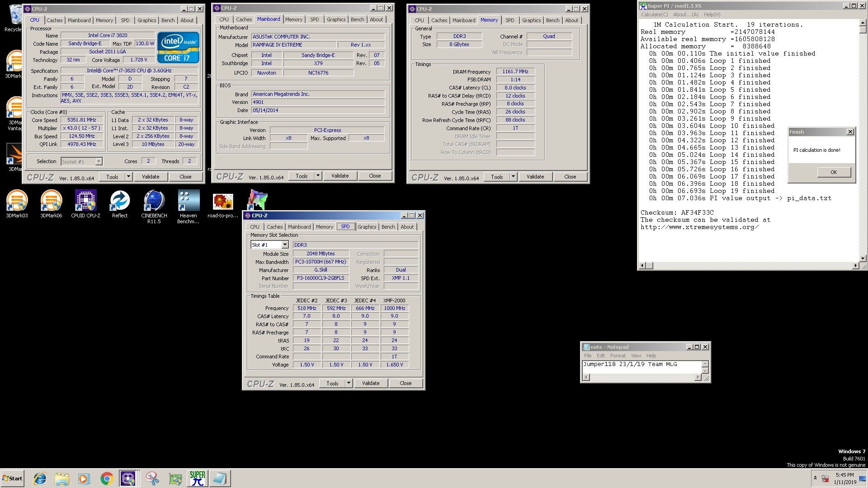
Task: Click the BIOS version 4901 field
Action: [x=318, y=102]
